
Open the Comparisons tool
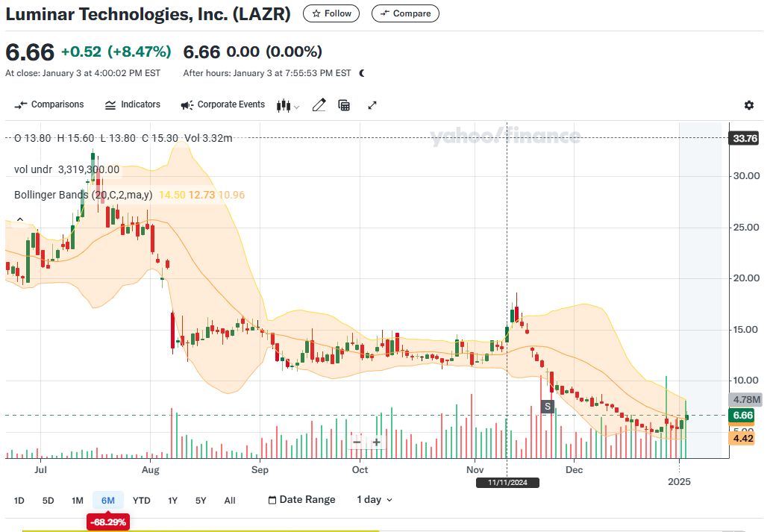coord(48,104)
